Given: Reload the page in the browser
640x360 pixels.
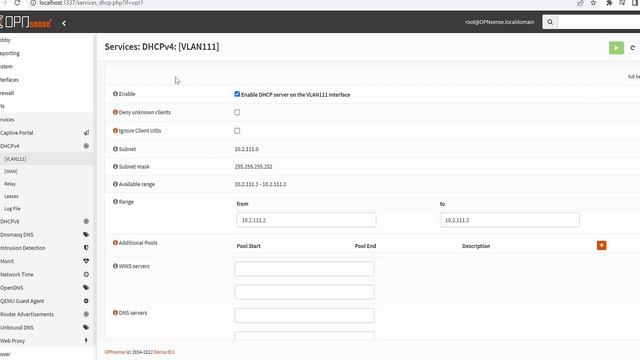Looking at the screenshot, I should [x=17, y=3].
